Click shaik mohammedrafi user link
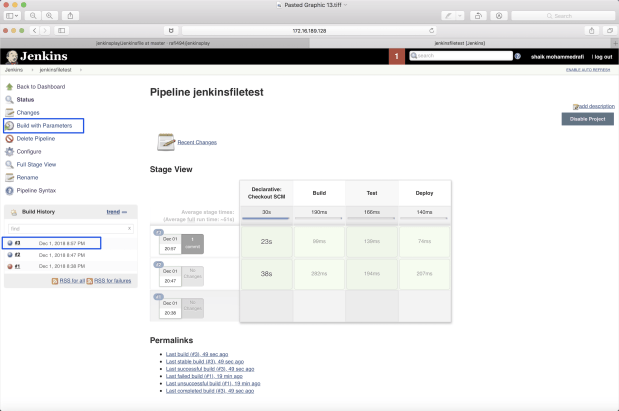This screenshot has width=619, height=411. [557, 57]
